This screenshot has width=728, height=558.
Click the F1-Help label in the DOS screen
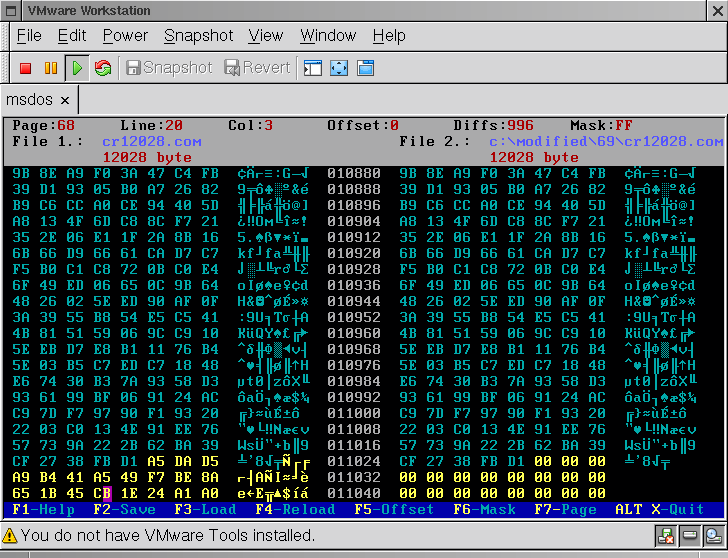coord(43,509)
